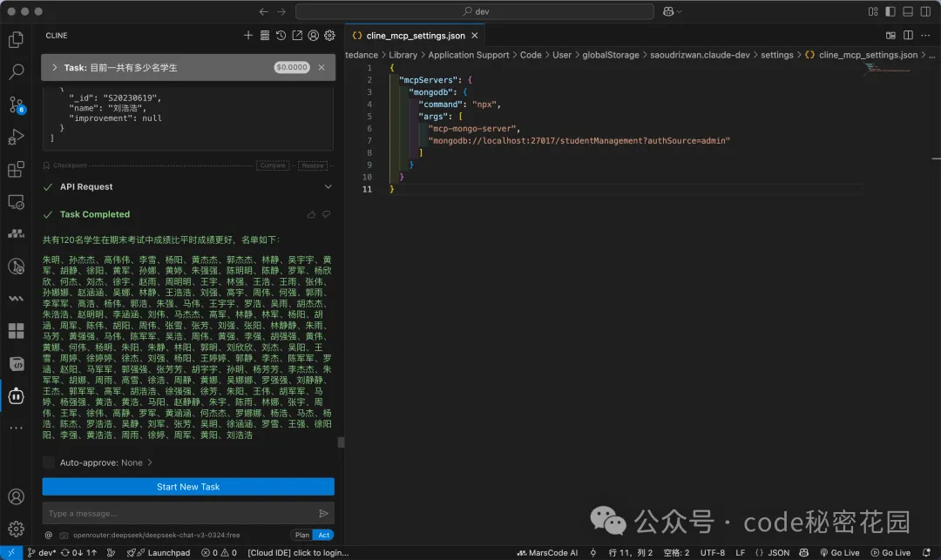Screen dimensions: 941x560
Task: Attach an image with the camera icon
Action: coord(64,535)
